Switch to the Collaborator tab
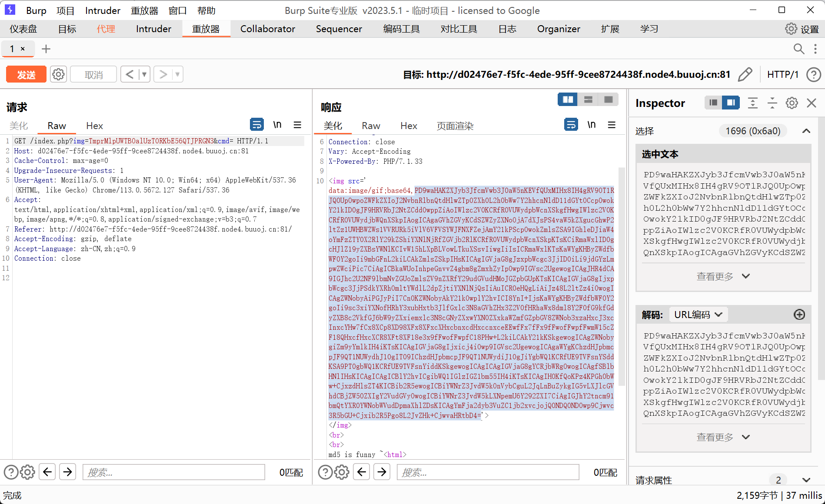 coord(268,29)
